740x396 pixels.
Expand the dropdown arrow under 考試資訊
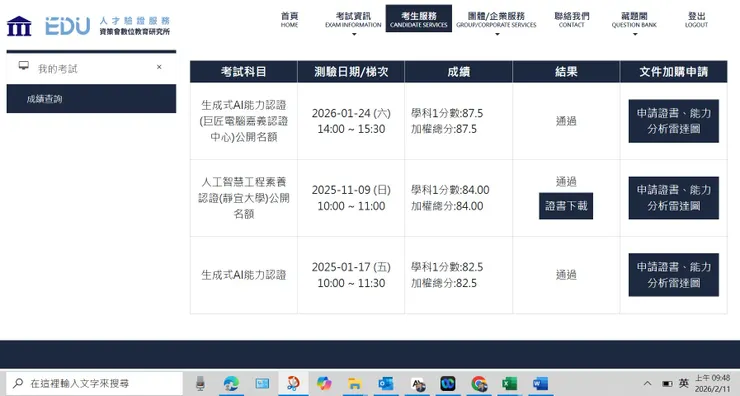point(354,34)
